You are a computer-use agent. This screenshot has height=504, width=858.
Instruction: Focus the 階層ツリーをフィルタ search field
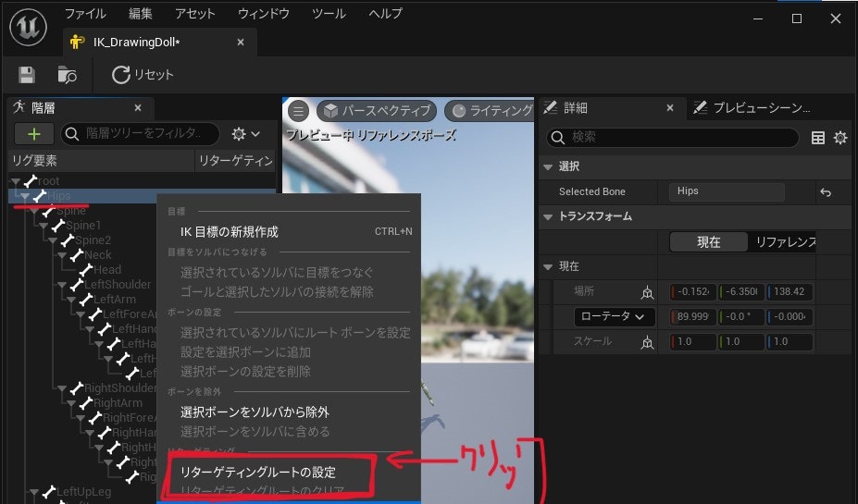point(140,133)
